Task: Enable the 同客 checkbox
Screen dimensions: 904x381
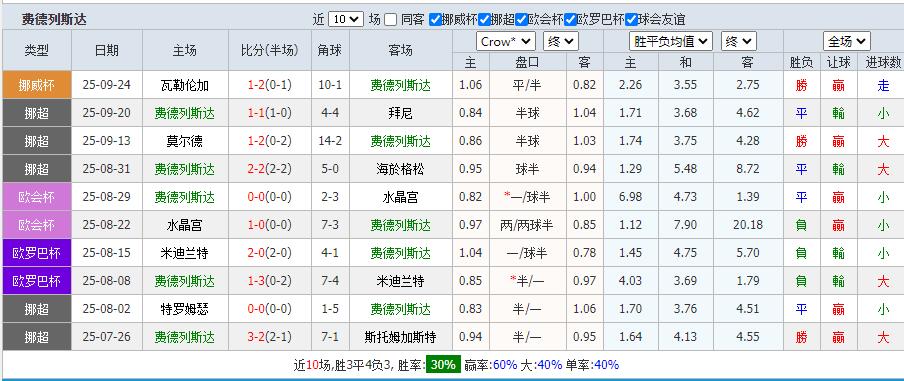Action: 390,20
